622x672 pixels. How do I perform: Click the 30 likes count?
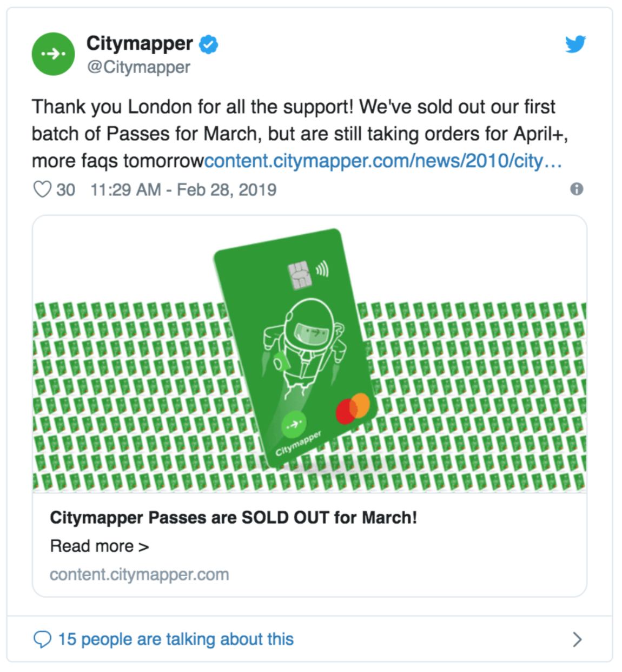click(65, 189)
